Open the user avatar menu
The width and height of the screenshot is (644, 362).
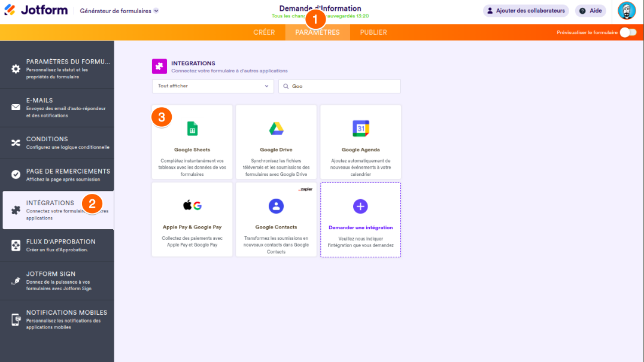click(627, 11)
